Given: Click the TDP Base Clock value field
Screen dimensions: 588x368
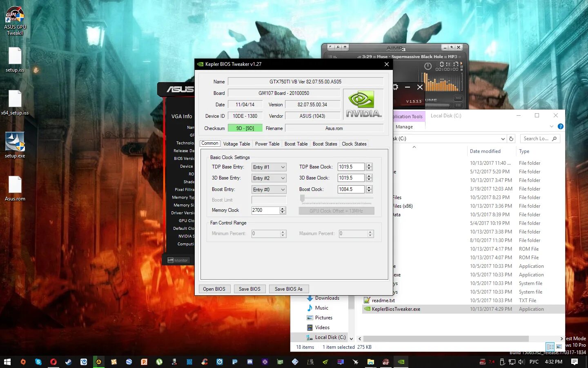Looking at the screenshot, I should pyautogui.click(x=351, y=167).
